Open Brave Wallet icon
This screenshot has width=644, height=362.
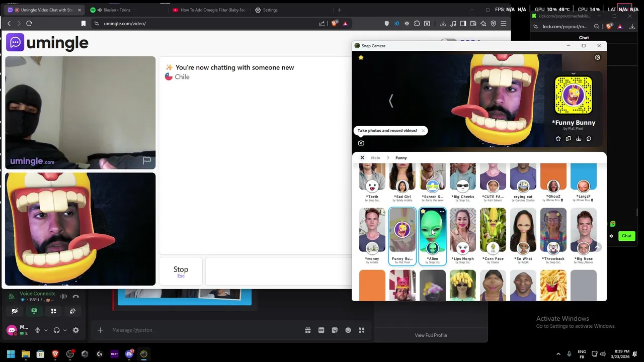[x=473, y=23]
